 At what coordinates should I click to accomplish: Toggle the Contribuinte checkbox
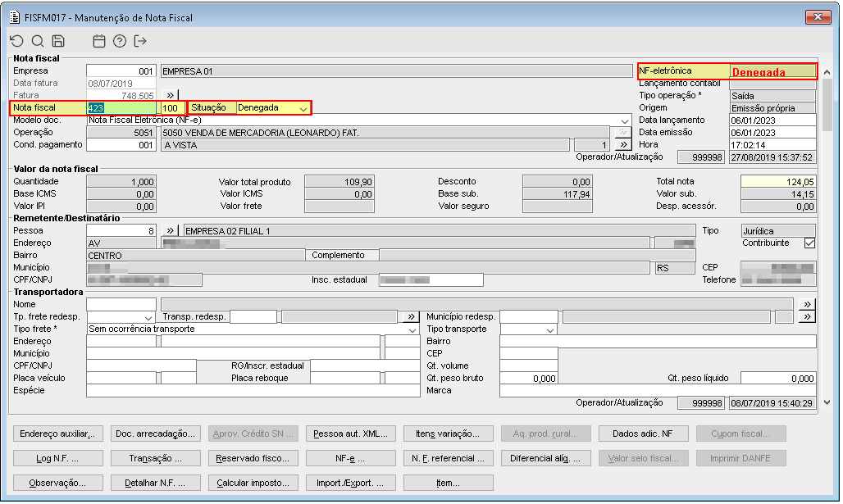click(809, 243)
